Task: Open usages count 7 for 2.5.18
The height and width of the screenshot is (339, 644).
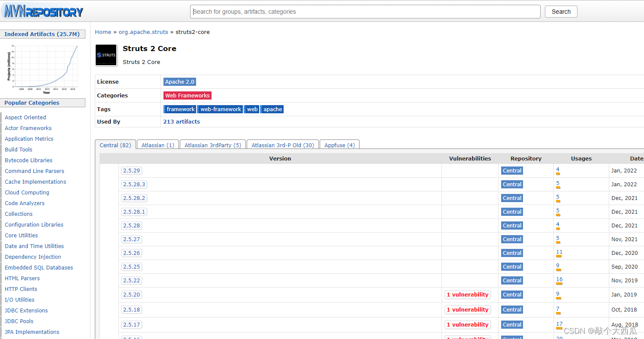Action: (x=558, y=309)
